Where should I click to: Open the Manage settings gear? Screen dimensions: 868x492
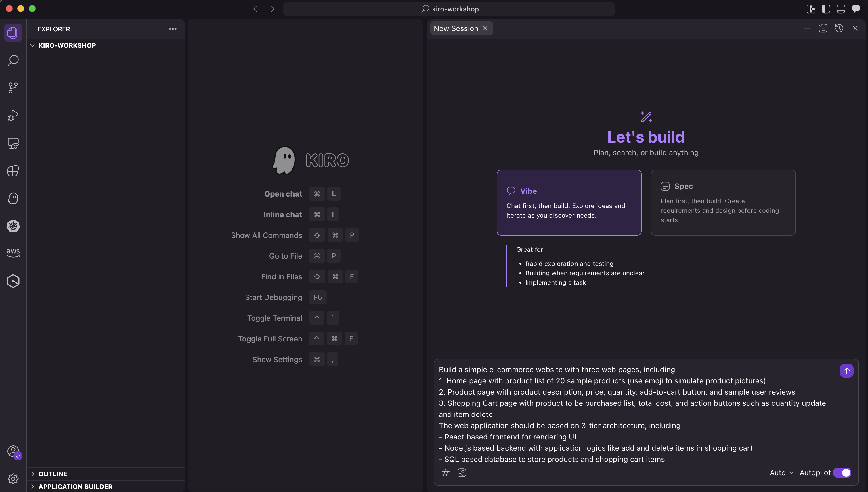click(13, 478)
